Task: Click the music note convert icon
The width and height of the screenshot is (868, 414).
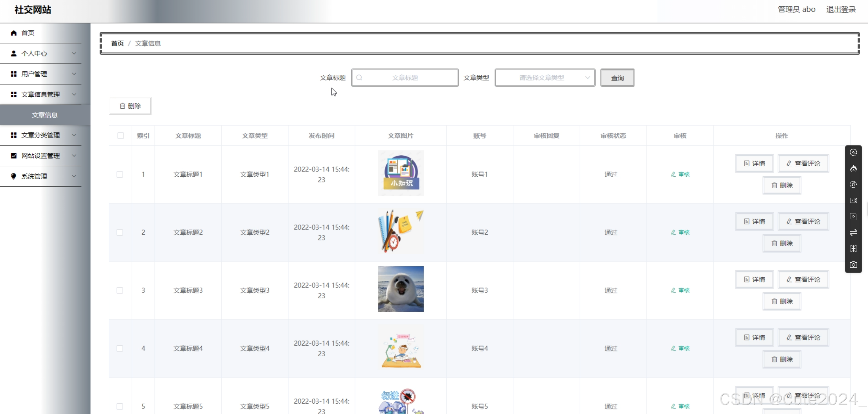Action: (x=853, y=185)
